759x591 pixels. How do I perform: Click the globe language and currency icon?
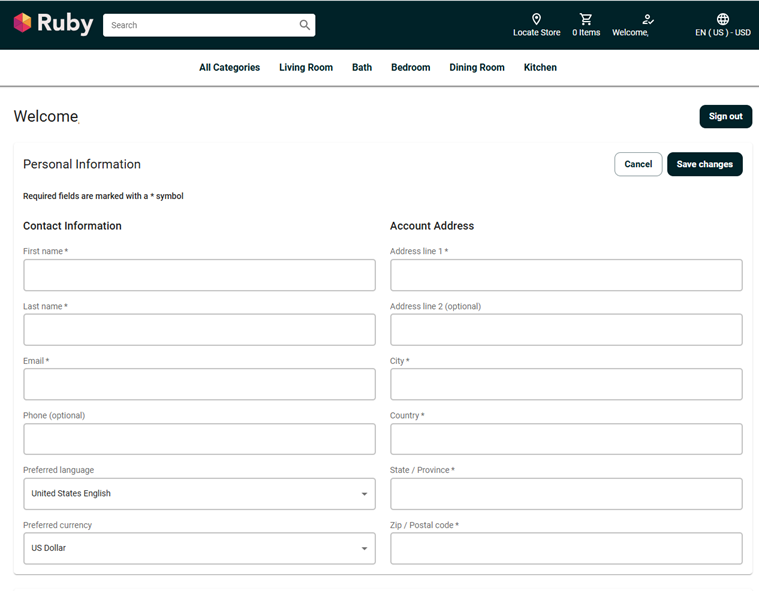click(723, 19)
